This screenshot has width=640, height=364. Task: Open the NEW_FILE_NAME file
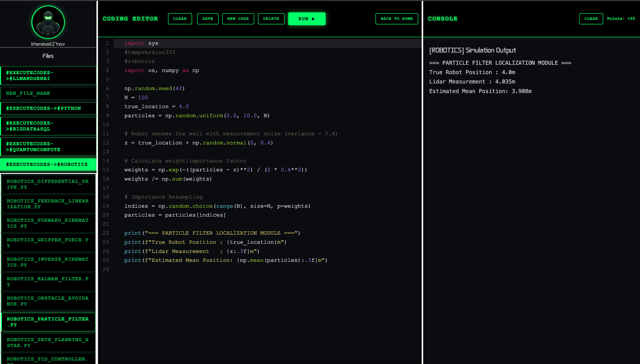pos(48,93)
